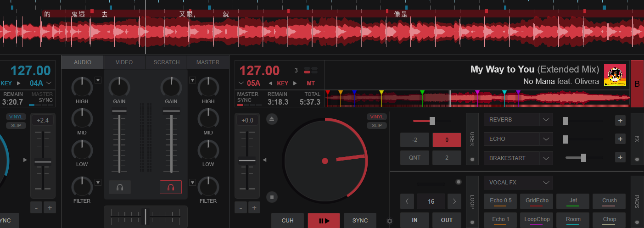
Task: Toggle headphone cue on the right deck
Action: (x=171, y=187)
